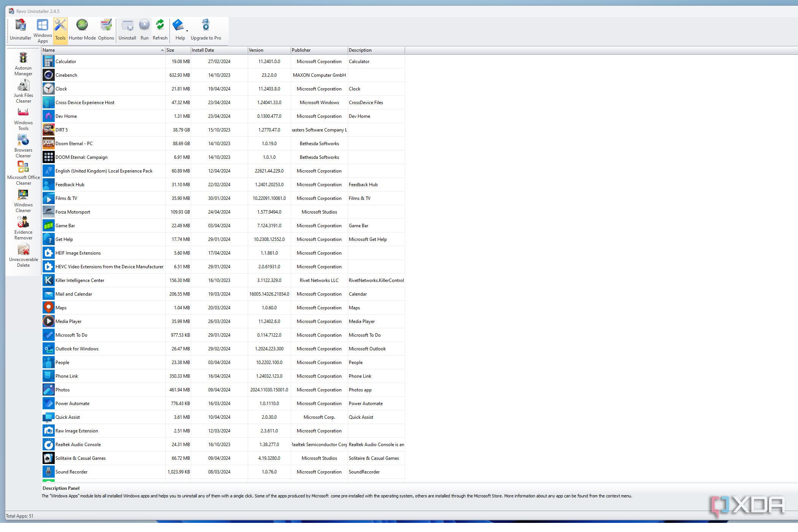Sort list by Version column
The width and height of the screenshot is (798, 532).
[x=269, y=50]
